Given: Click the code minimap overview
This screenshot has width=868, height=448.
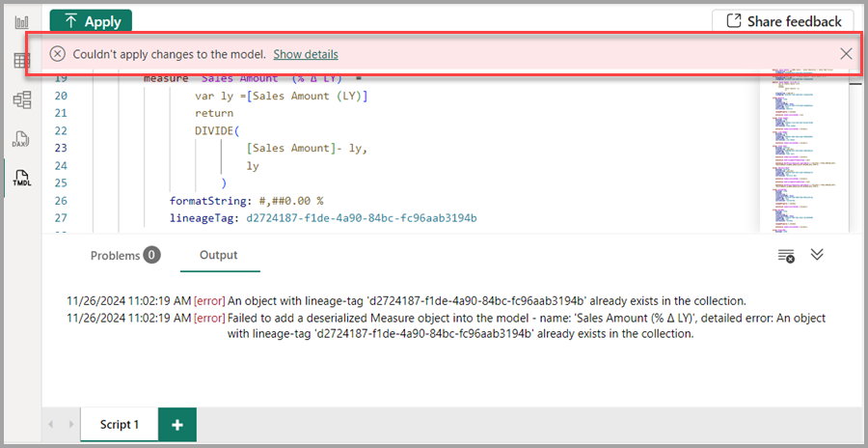Looking at the screenshot, I should tap(803, 150).
